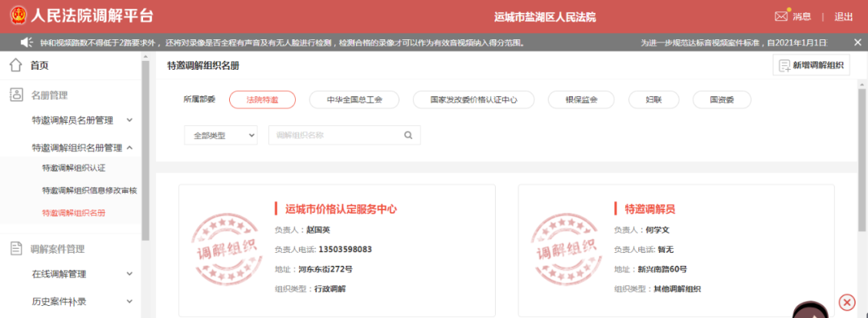The width and height of the screenshot is (868, 318).
Task: Click contact name 赵国英
Action: pos(317,230)
